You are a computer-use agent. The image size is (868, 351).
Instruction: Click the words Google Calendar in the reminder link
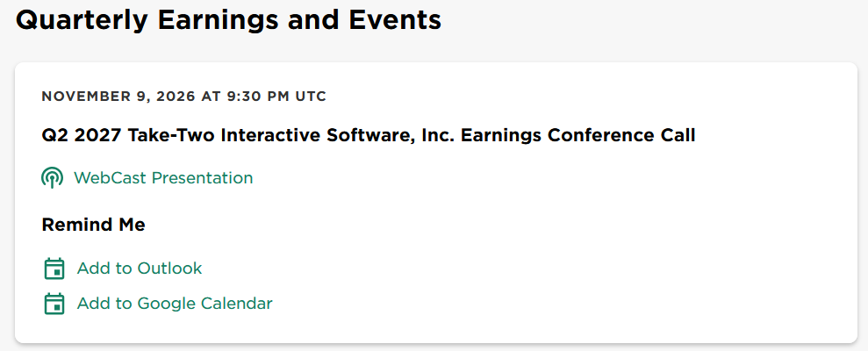204,304
